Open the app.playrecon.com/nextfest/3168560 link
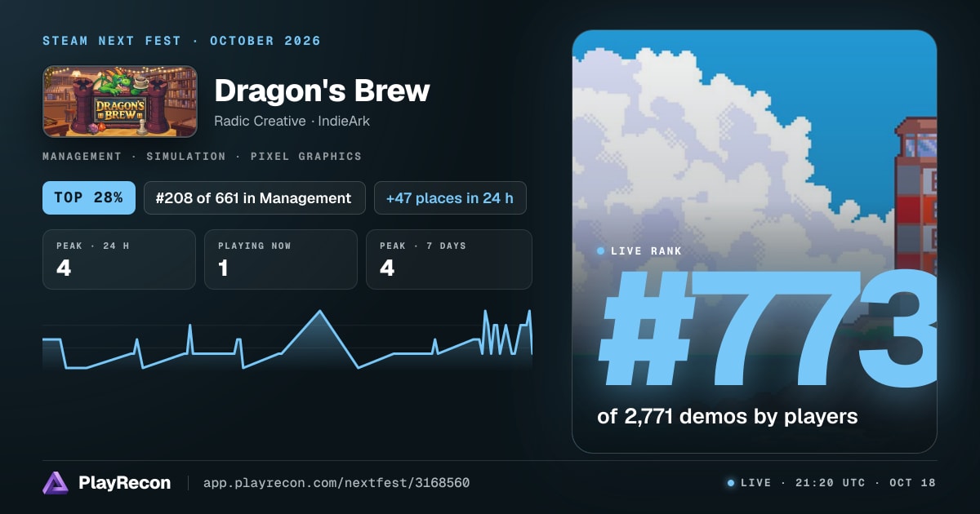 (x=336, y=483)
